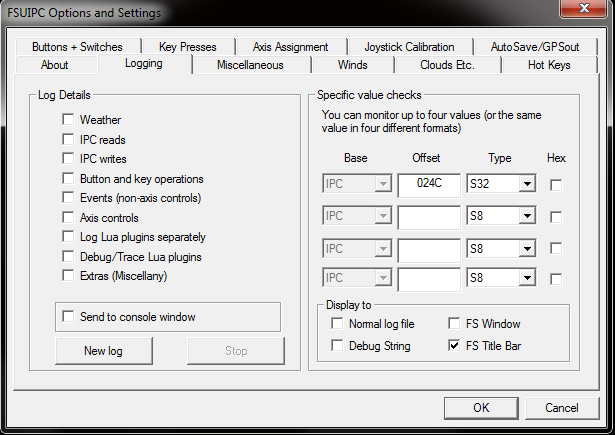Open the S32 Type dropdown
This screenshot has width=615, height=435.
pos(501,183)
